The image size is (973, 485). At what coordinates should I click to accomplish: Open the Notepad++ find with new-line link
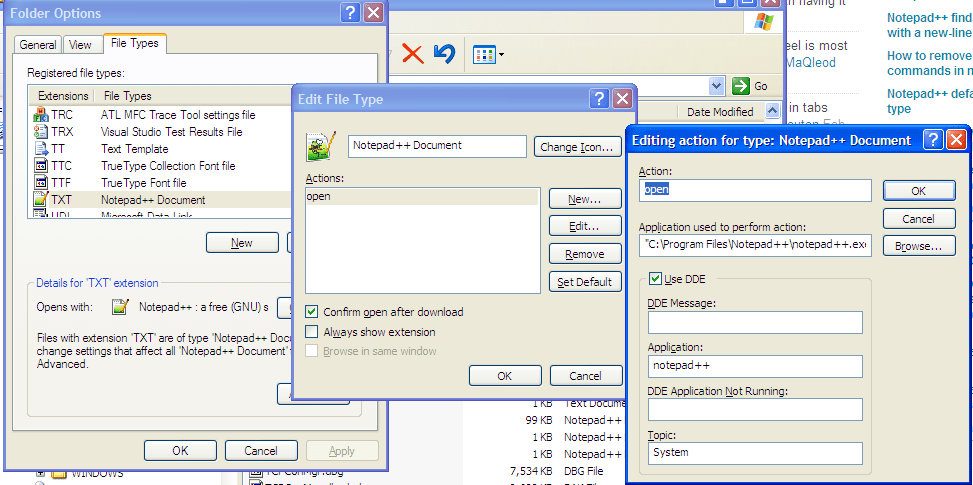pos(930,25)
